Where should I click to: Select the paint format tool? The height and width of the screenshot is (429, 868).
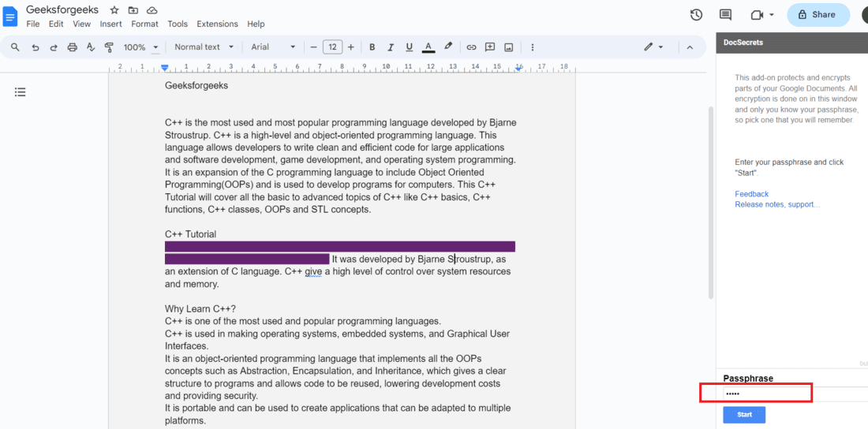(109, 47)
